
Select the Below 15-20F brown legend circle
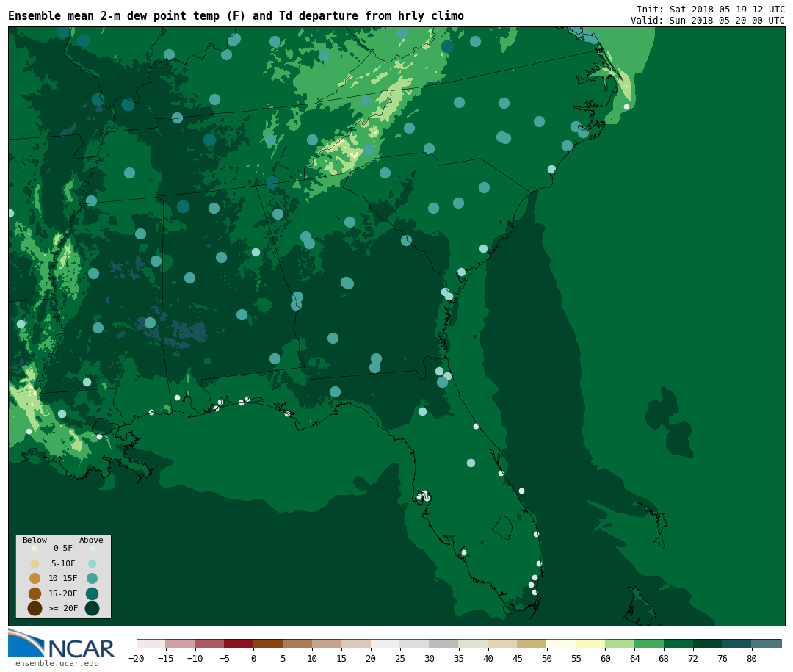35,593
